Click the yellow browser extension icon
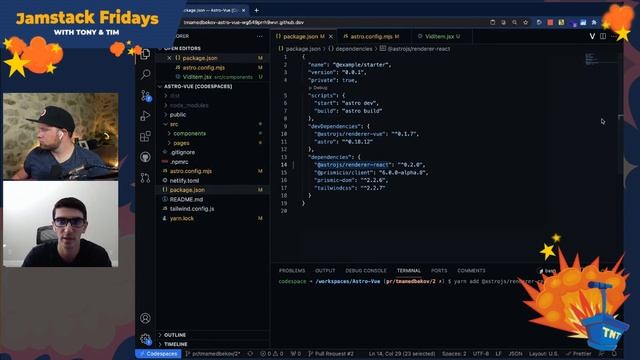The width and height of the screenshot is (640, 360). click(x=561, y=22)
